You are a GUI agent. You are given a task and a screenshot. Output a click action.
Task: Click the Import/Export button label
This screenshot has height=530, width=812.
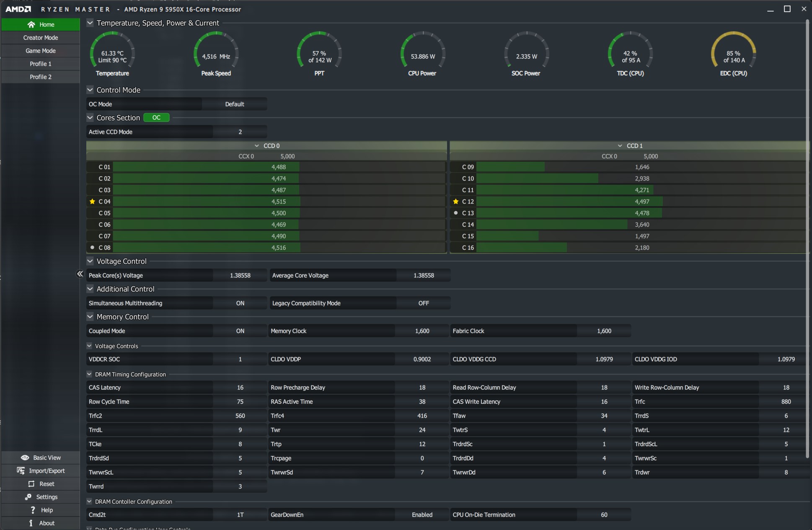click(47, 471)
